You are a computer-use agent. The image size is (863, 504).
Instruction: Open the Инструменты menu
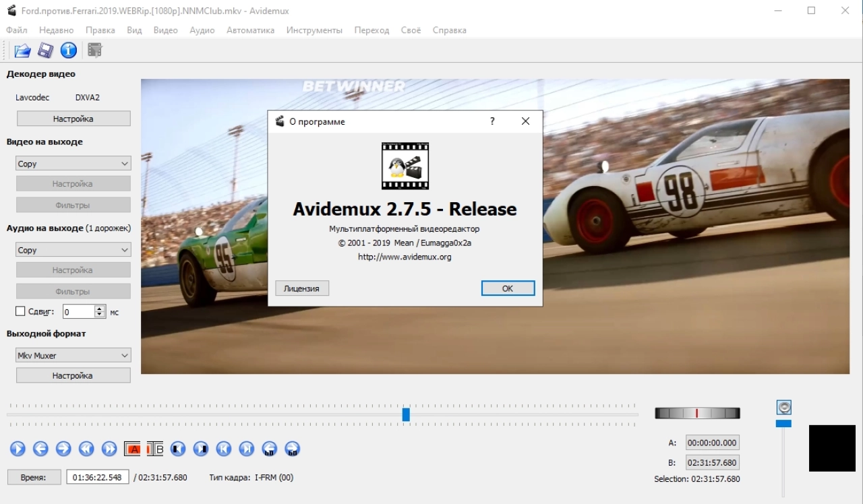click(x=314, y=30)
